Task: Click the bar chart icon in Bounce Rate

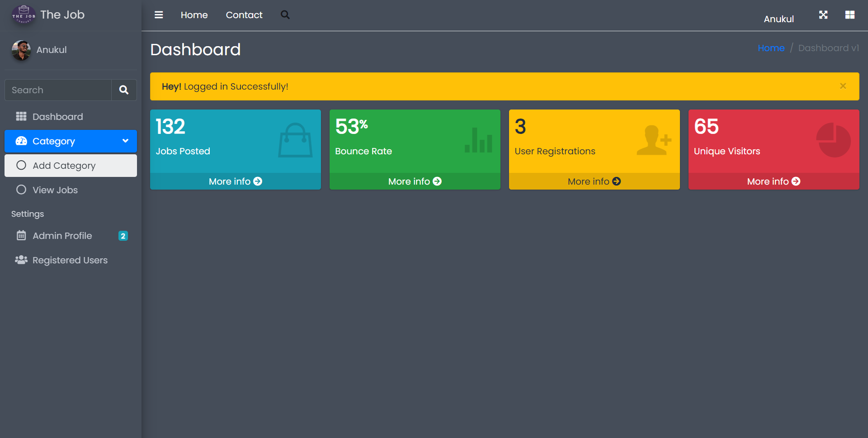Action: (x=478, y=140)
